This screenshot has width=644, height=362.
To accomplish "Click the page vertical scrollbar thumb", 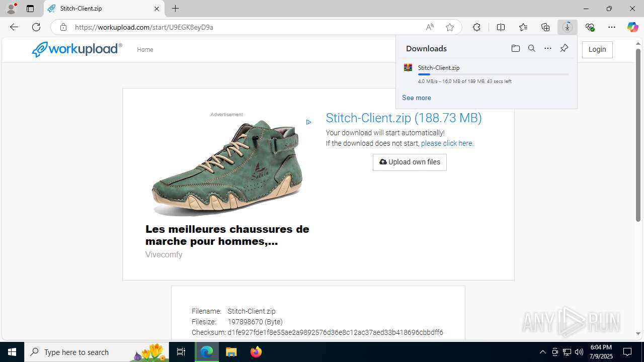I will 638,135.
